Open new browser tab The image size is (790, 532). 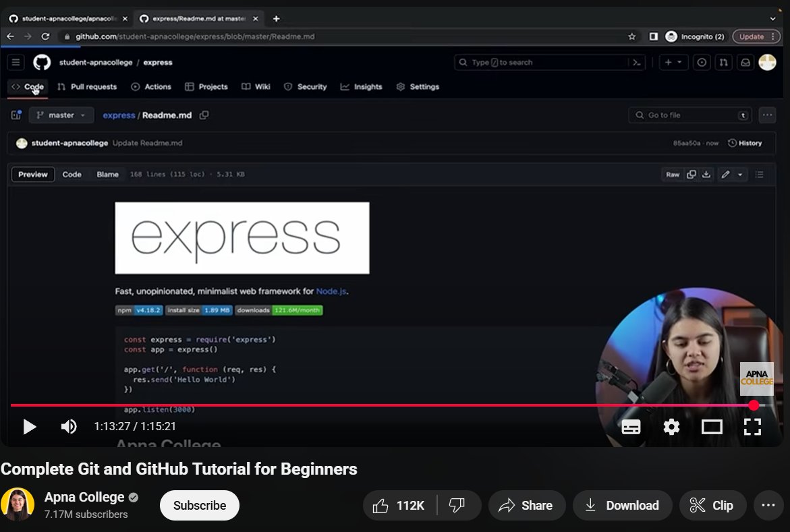(276, 19)
